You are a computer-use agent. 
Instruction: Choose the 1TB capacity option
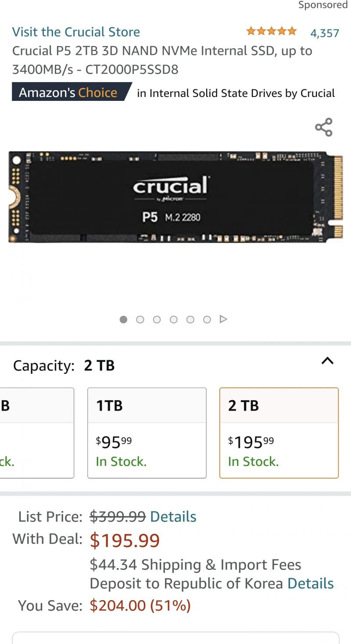pyautogui.click(x=147, y=433)
